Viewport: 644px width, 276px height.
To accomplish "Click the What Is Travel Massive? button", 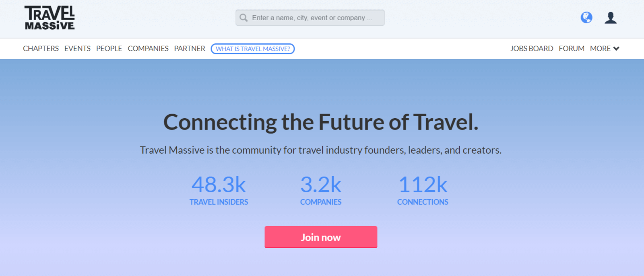I will click(x=253, y=49).
